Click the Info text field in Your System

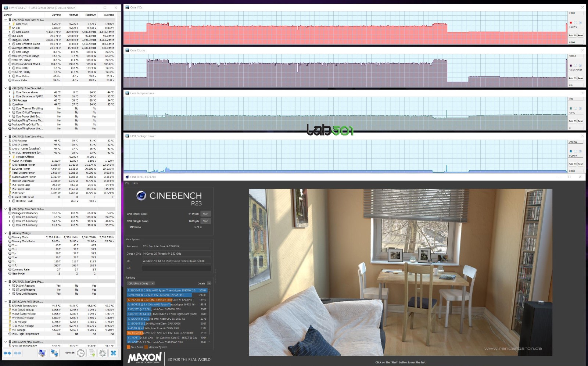[x=176, y=268]
